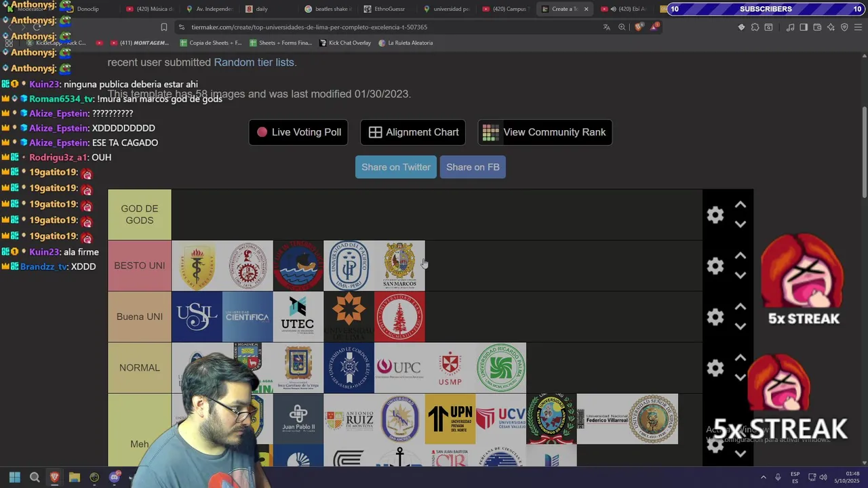
Task: Open the volume control in system tray
Action: pos(823,477)
